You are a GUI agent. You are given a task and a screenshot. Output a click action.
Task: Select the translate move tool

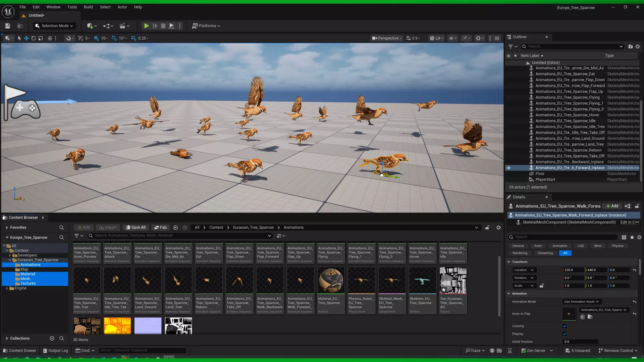tap(26, 38)
